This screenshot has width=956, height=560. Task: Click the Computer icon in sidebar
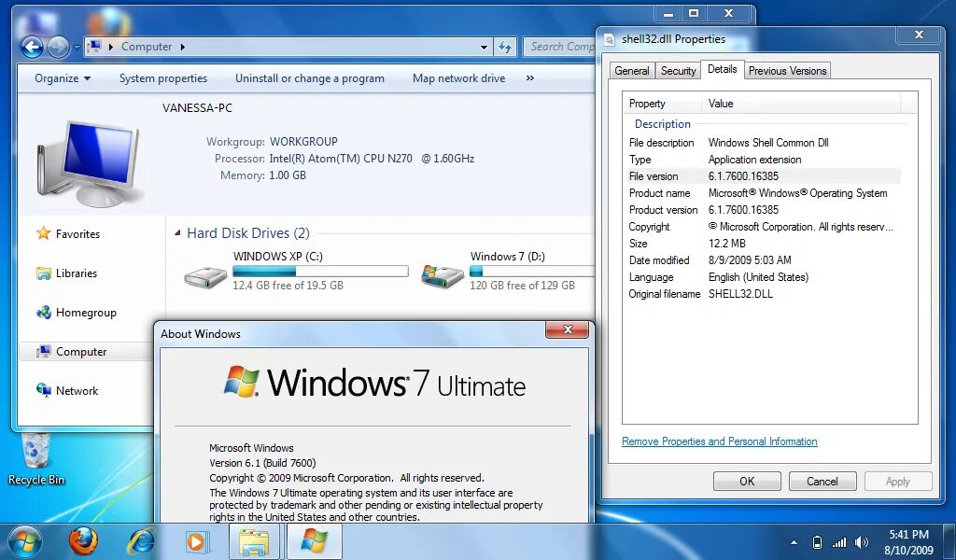pyautogui.click(x=43, y=352)
